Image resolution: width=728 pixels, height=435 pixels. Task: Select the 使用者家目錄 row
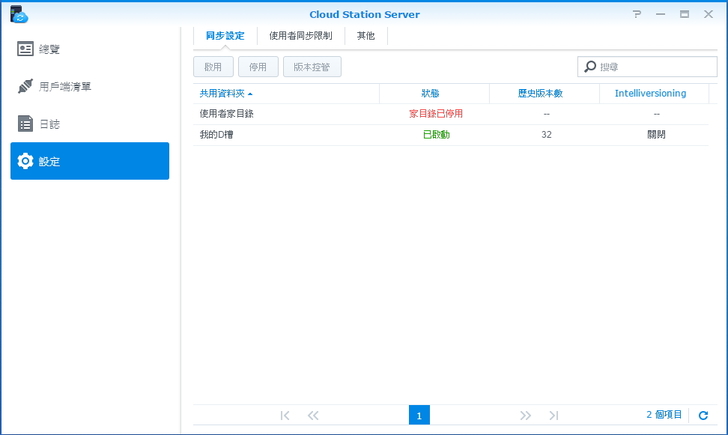(451, 114)
